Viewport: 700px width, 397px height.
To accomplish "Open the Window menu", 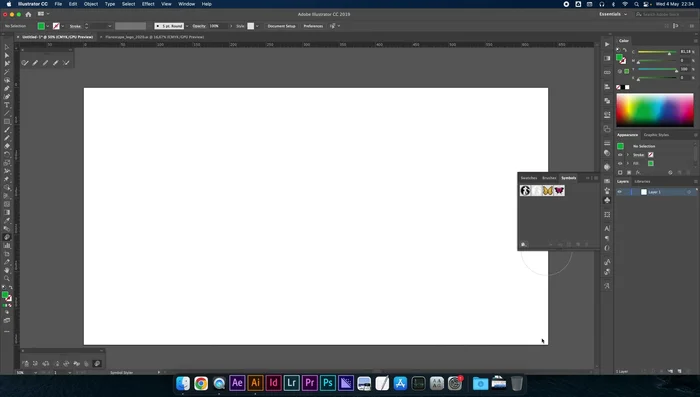I will (186, 4).
